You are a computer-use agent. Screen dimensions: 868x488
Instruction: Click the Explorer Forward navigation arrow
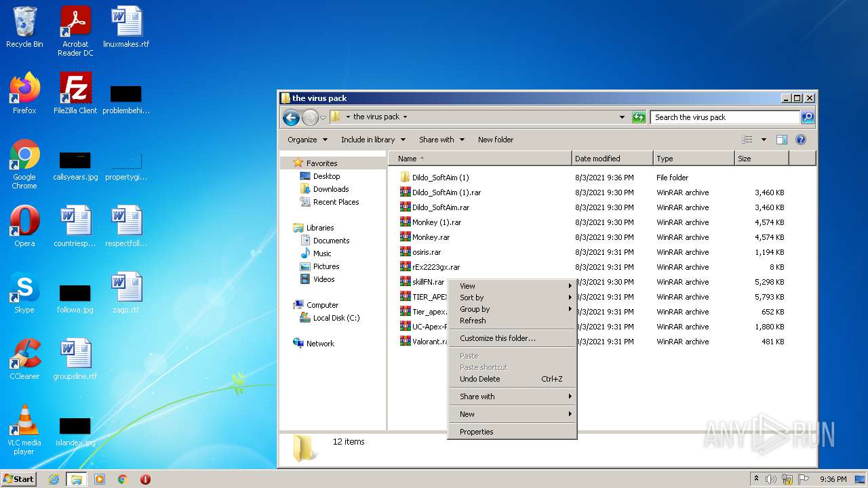(310, 117)
